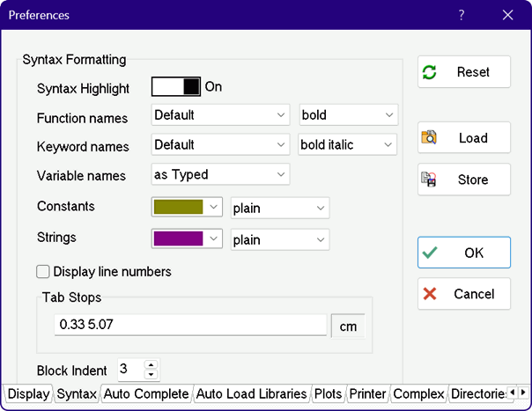Viewport: 532px width, 411px height.
Task: Increase Block Indent with the up stepper
Action: point(151,365)
